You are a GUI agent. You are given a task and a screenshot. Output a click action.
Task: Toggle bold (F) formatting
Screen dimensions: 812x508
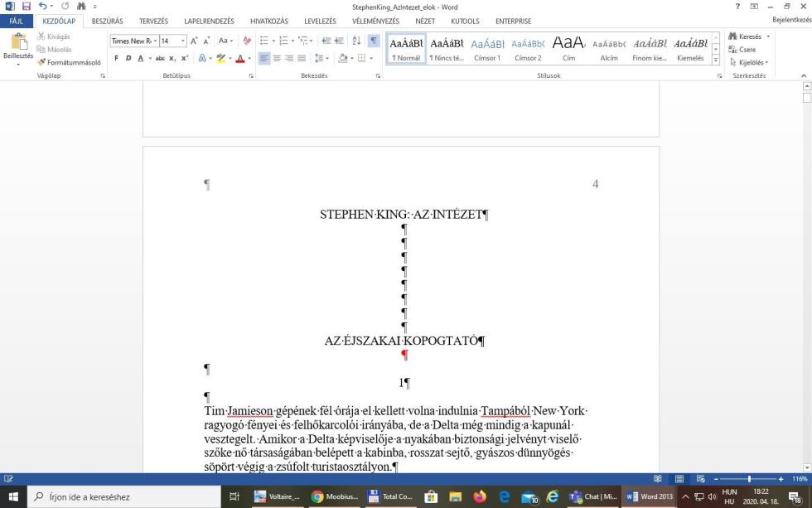pos(116,59)
